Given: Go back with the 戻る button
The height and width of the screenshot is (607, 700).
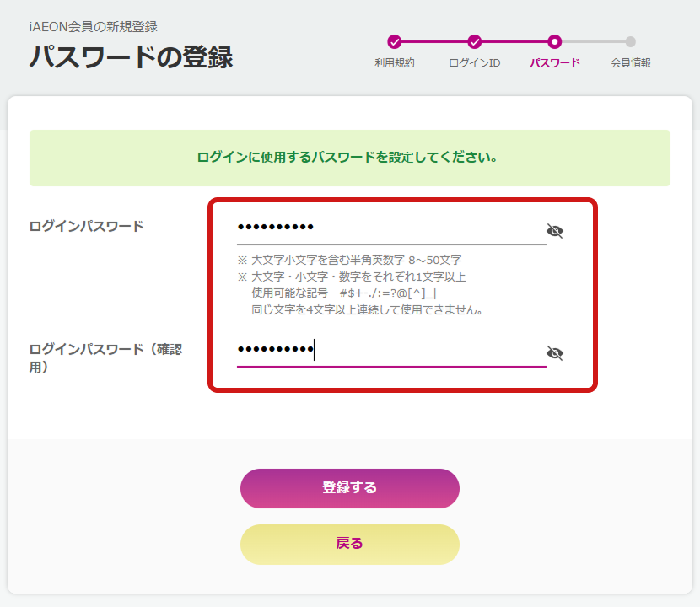Looking at the screenshot, I should (350, 544).
